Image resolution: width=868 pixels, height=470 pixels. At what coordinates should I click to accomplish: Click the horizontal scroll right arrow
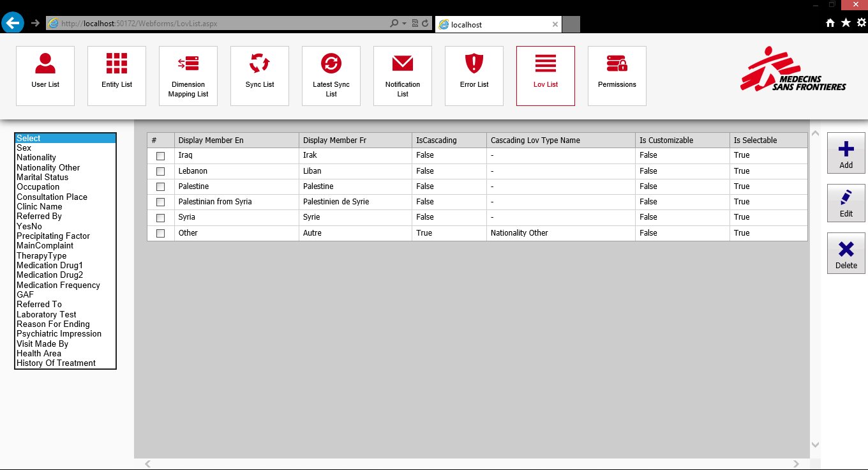pyautogui.click(x=796, y=464)
